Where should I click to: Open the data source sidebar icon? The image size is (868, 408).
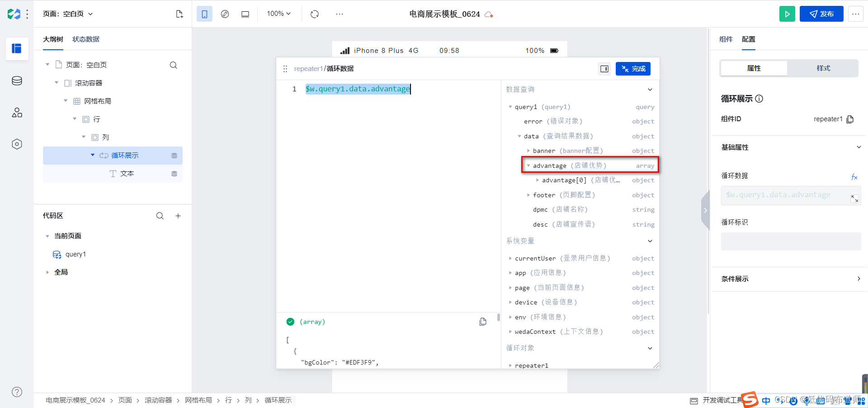[17, 81]
